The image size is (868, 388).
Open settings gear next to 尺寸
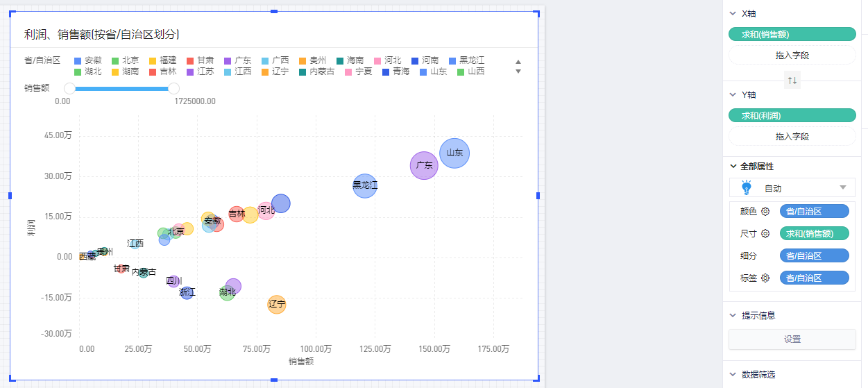pyautogui.click(x=765, y=234)
